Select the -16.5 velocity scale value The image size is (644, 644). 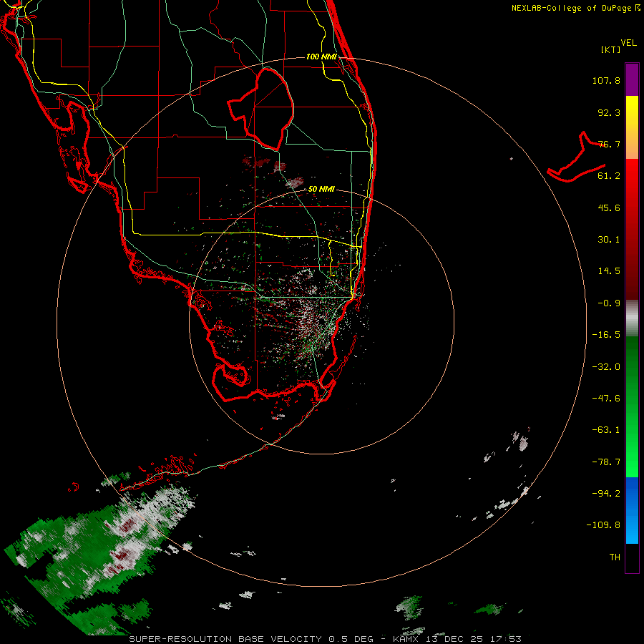606,335
